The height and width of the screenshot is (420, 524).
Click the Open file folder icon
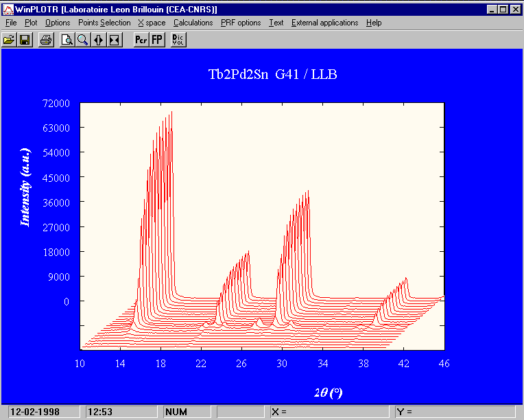[9, 40]
